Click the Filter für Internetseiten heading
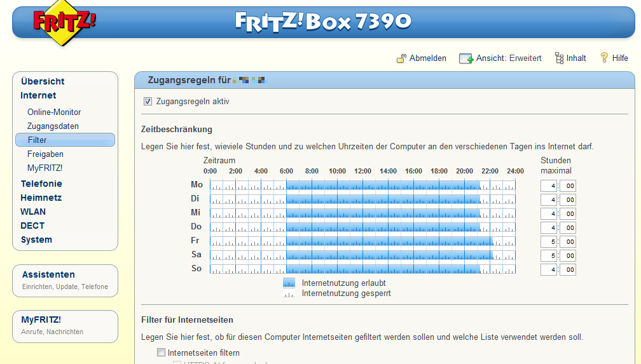 pos(187,320)
